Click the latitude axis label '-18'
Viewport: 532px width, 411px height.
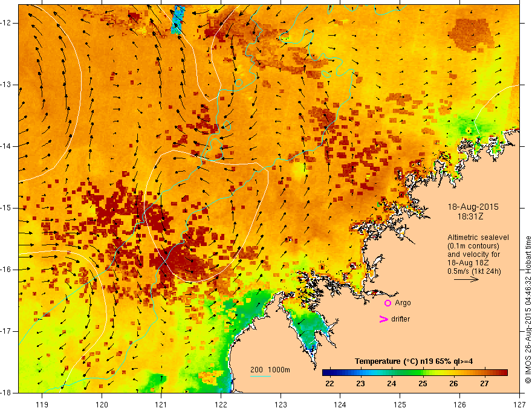pos(7,393)
